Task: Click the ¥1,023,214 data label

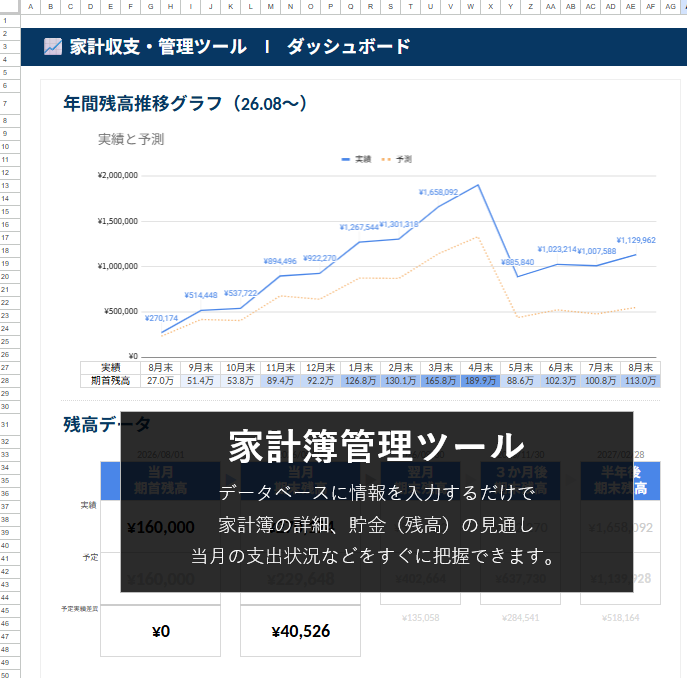Action: (557, 249)
